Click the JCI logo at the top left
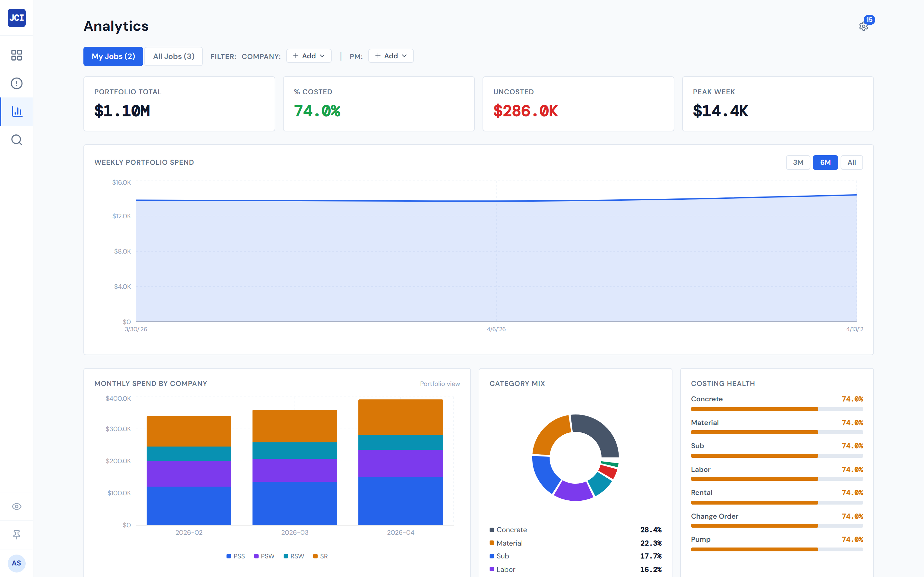The width and height of the screenshot is (924, 577). [16, 18]
